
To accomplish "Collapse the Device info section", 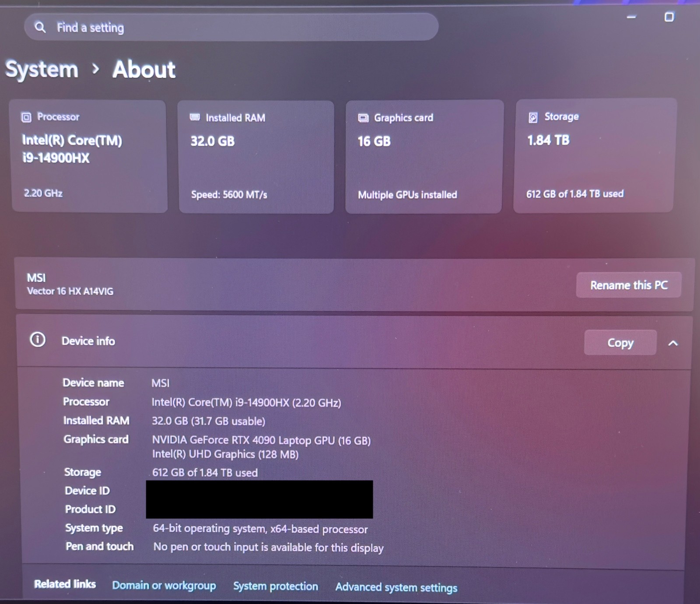I will (673, 343).
